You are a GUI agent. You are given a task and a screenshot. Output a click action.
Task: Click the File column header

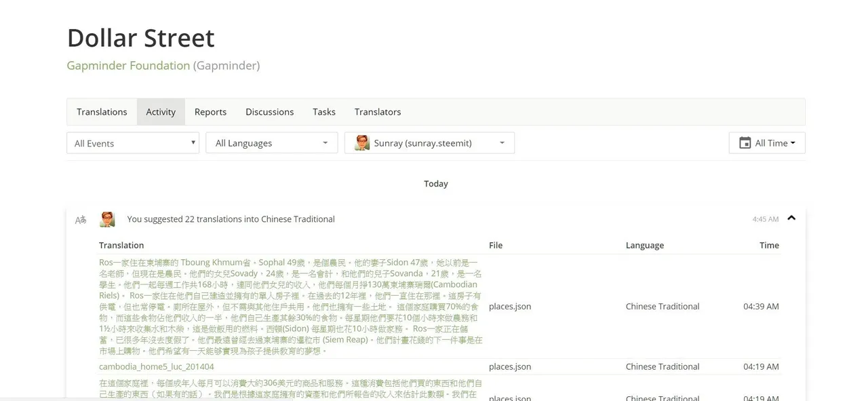pyautogui.click(x=496, y=246)
